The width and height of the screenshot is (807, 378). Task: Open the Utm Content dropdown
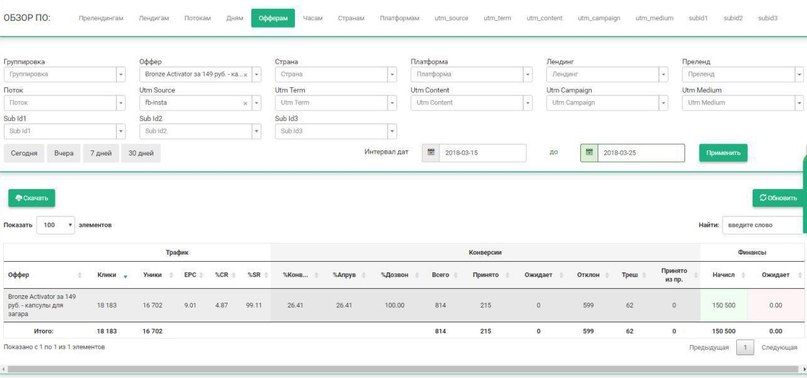pos(471,103)
